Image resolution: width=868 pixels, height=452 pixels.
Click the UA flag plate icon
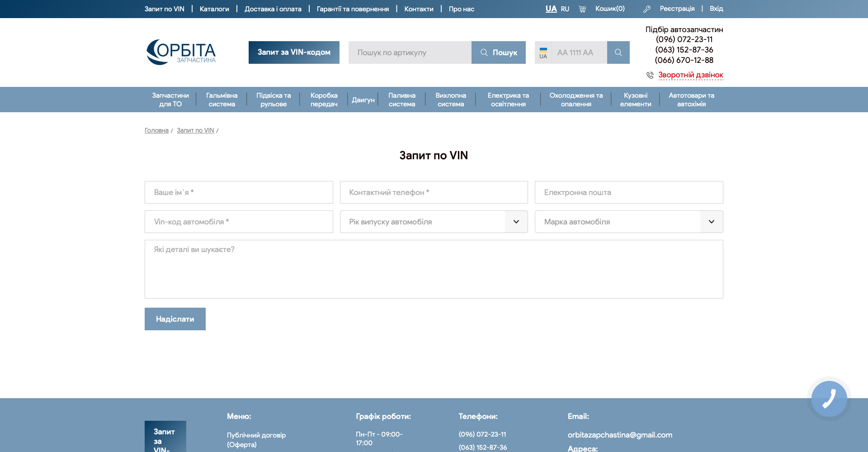(x=543, y=52)
